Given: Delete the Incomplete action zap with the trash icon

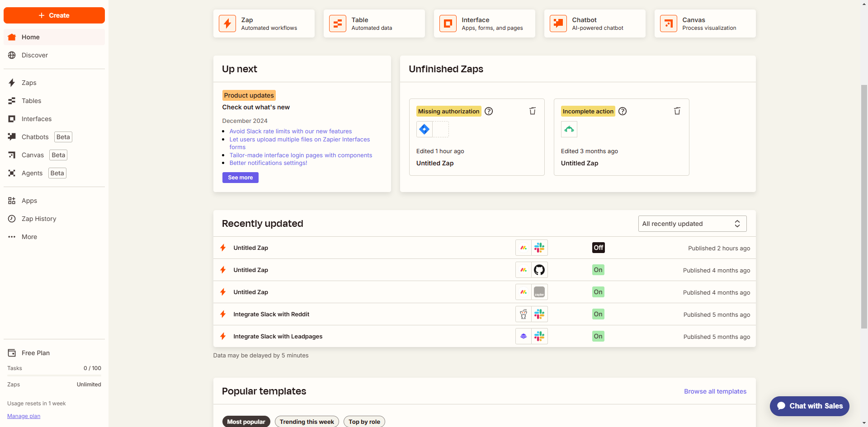Looking at the screenshot, I should pyautogui.click(x=677, y=111).
